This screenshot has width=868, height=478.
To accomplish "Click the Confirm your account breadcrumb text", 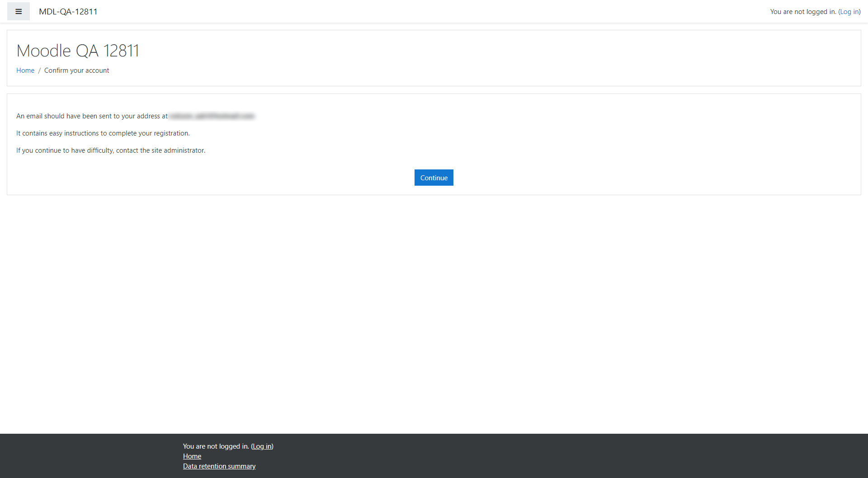I will point(77,70).
